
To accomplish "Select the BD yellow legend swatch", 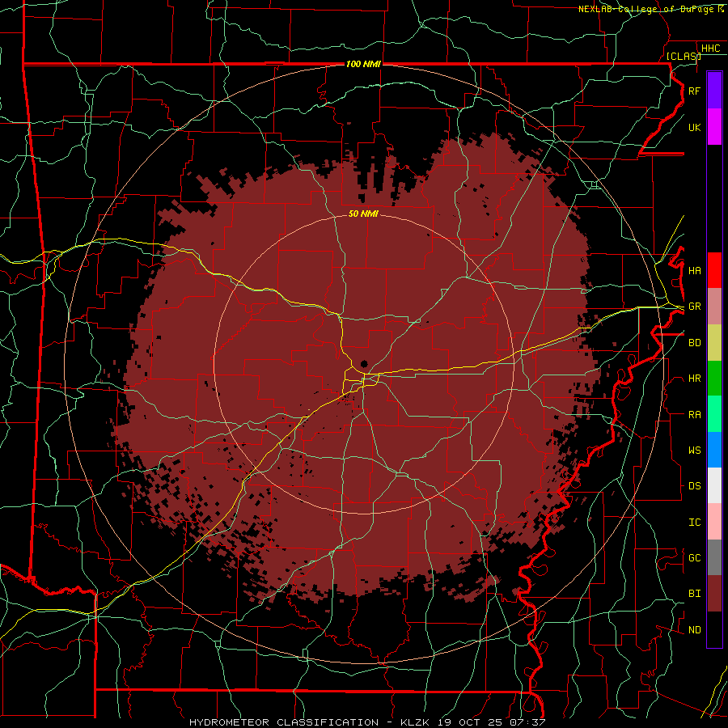I will pyautogui.click(x=714, y=342).
